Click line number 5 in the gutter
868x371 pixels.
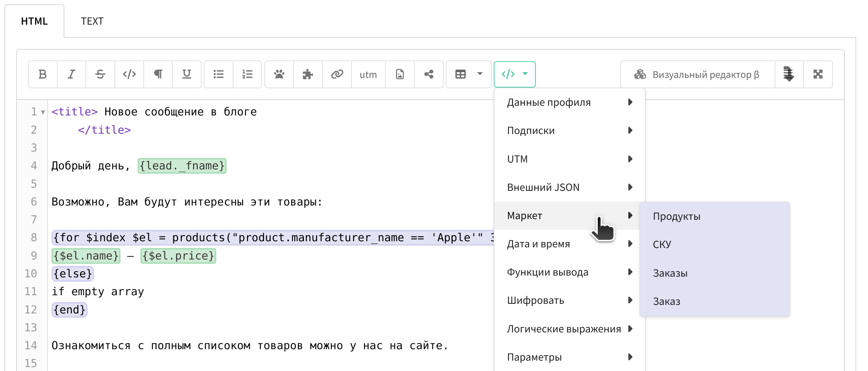pyautogui.click(x=34, y=184)
